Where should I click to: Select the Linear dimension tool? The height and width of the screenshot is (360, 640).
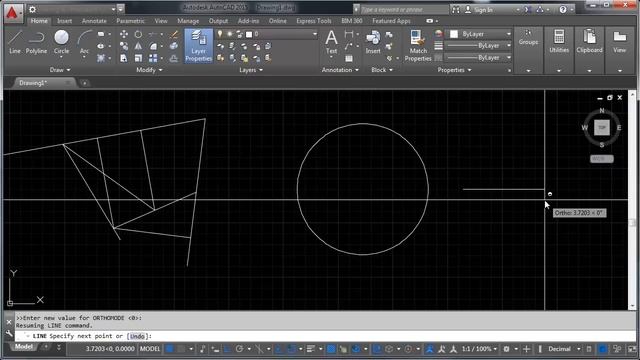pos(349,34)
